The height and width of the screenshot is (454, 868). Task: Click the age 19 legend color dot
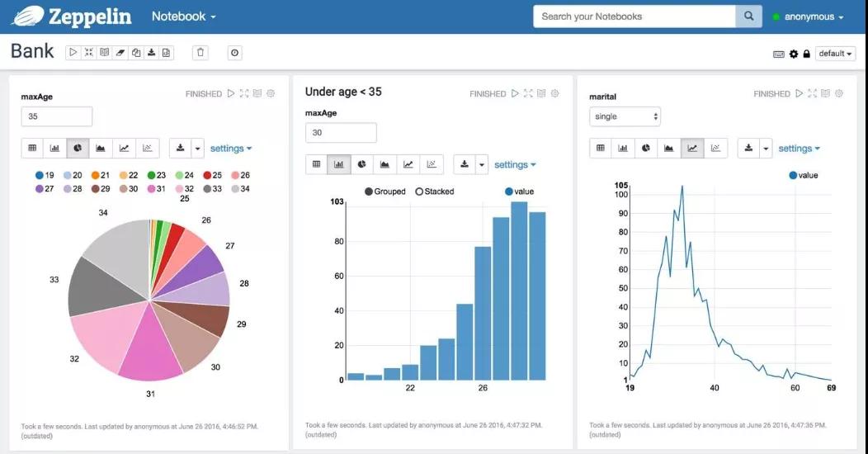click(40, 175)
